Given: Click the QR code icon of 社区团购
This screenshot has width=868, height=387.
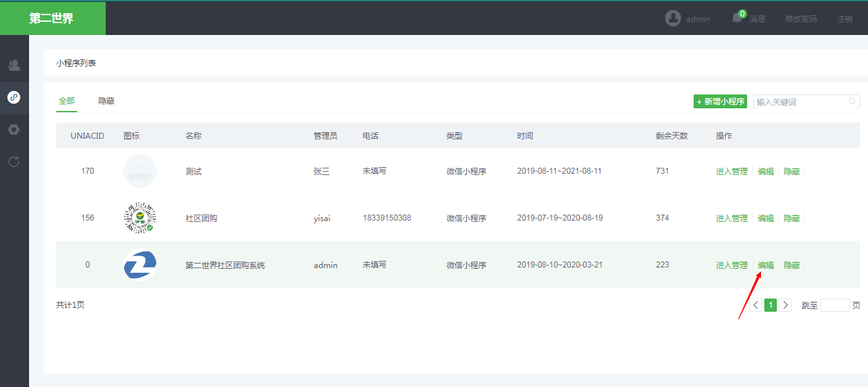Looking at the screenshot, I should pyautogui.click(x=140, y=218).
